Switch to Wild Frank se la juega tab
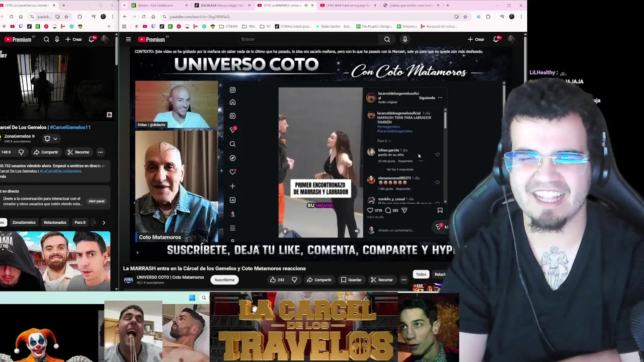This screenshot has width=644, height=362. (x=348, y=5)
